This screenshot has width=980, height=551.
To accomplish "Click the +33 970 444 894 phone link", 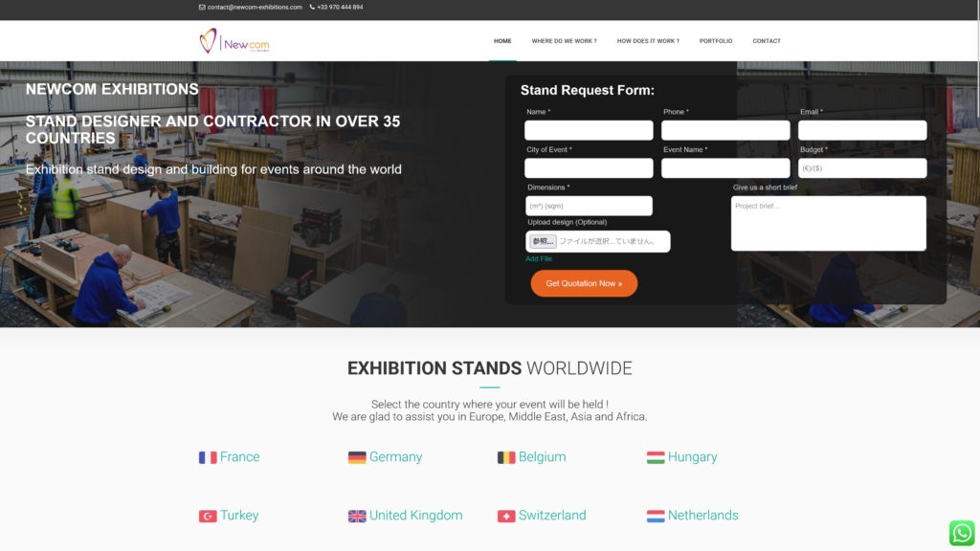I will tap(340, 8).
